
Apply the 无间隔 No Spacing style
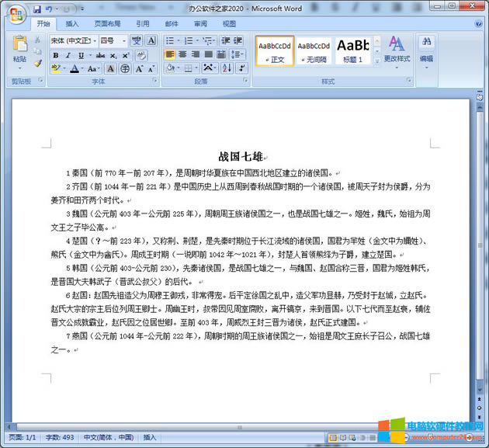314,50
